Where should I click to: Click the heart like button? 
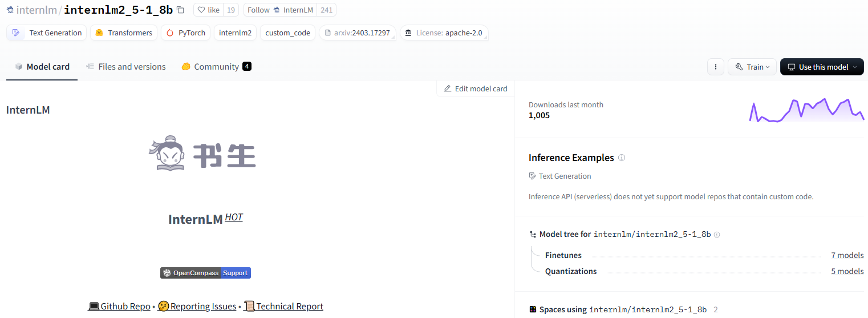pyautogui.click(x=208, y=10)
